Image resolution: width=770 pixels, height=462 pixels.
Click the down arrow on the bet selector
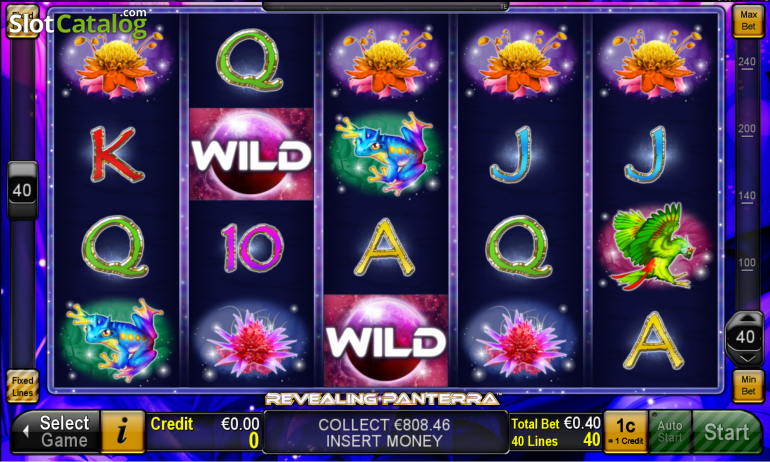coord(746,359)
